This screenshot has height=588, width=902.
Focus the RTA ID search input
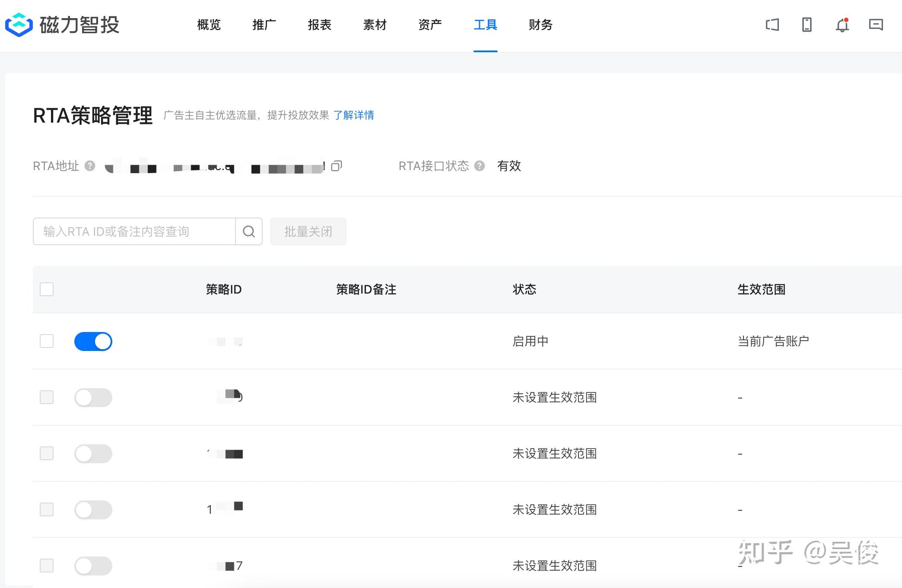click(134, 231)
